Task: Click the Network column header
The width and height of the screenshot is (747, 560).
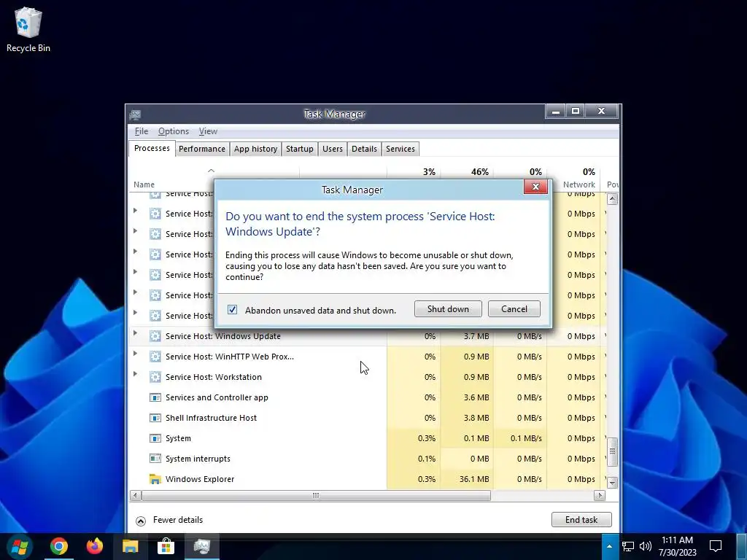Action: pyautogui.click(x=578, y=184)
